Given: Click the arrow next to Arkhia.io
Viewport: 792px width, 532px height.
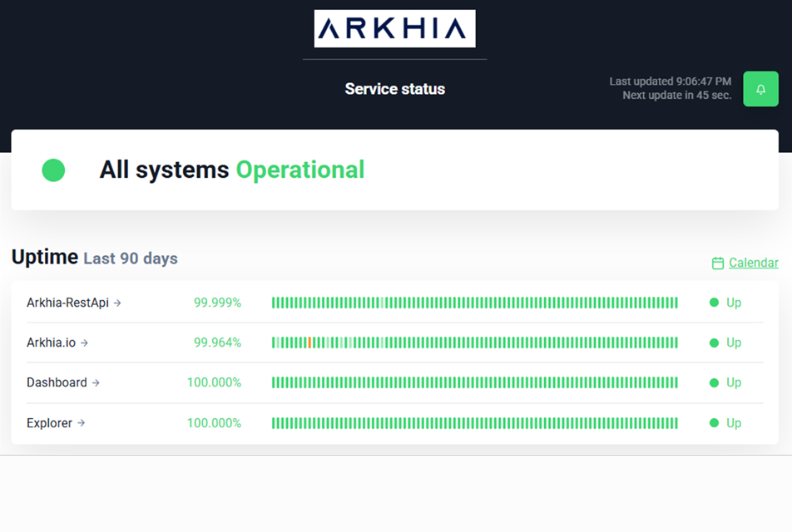Looking at the screenshot, I should click(84, 343).
